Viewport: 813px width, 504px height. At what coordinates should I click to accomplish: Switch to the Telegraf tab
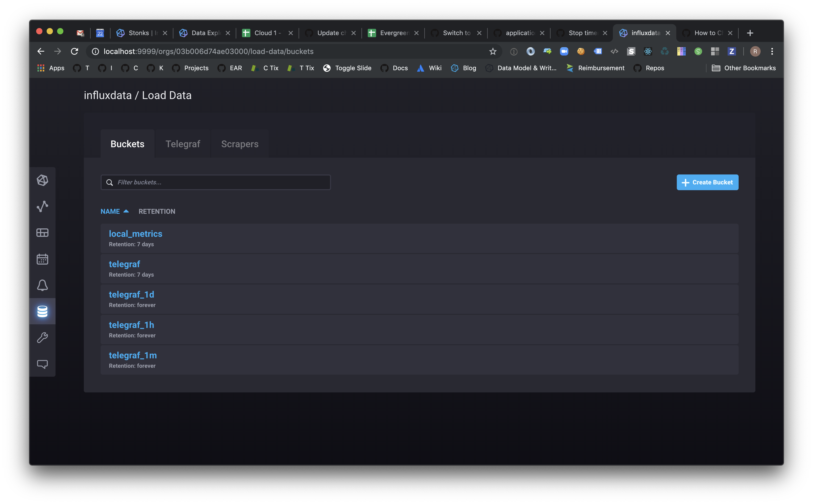point(183,144)
